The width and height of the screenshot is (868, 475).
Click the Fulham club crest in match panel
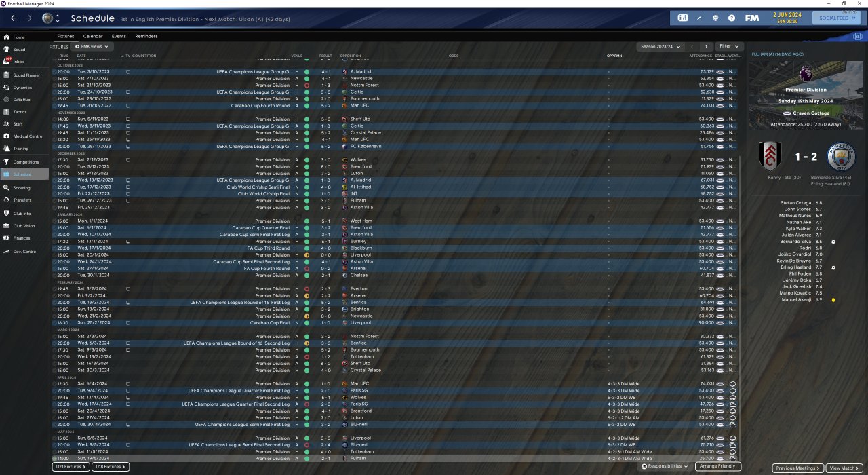tap(770, 156)
